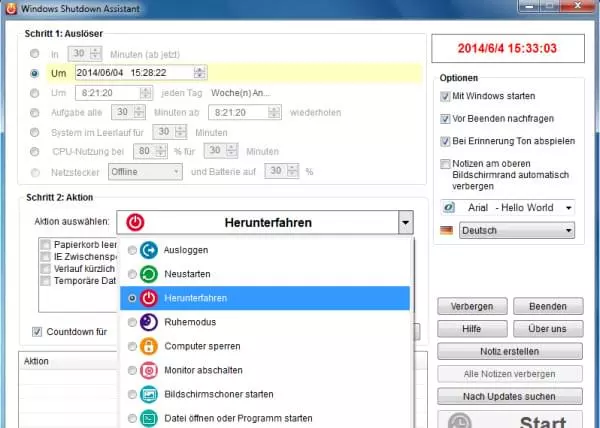This screenshot has width=600, height=428.
Task: Click the 'Aufgabe alle' start time 8:21:20 field
Action: (x=245, y=112)
